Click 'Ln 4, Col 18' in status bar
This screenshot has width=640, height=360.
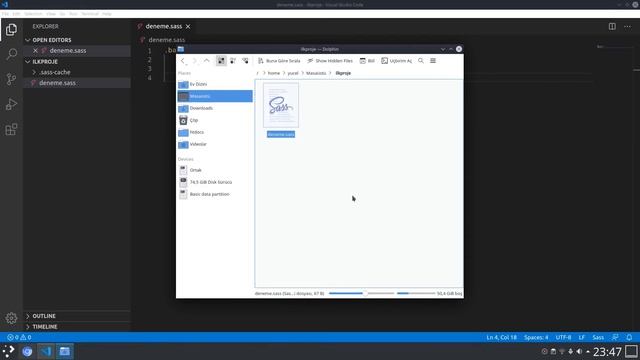501,338
